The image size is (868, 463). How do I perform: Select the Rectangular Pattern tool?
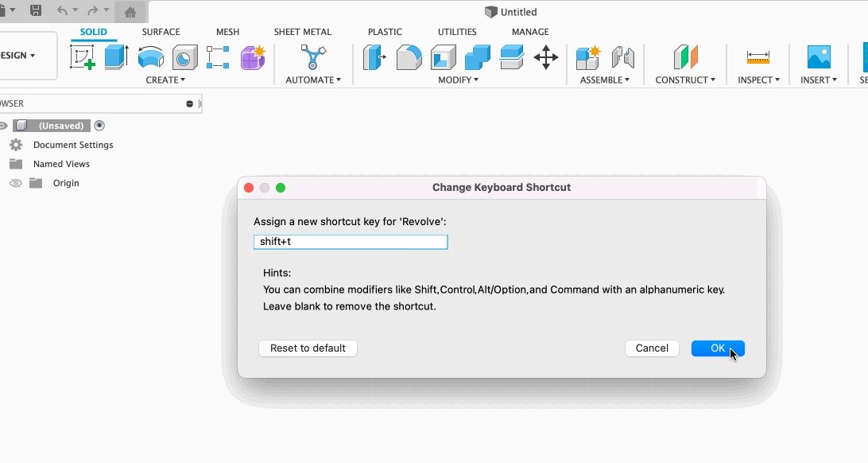(218, 57)
